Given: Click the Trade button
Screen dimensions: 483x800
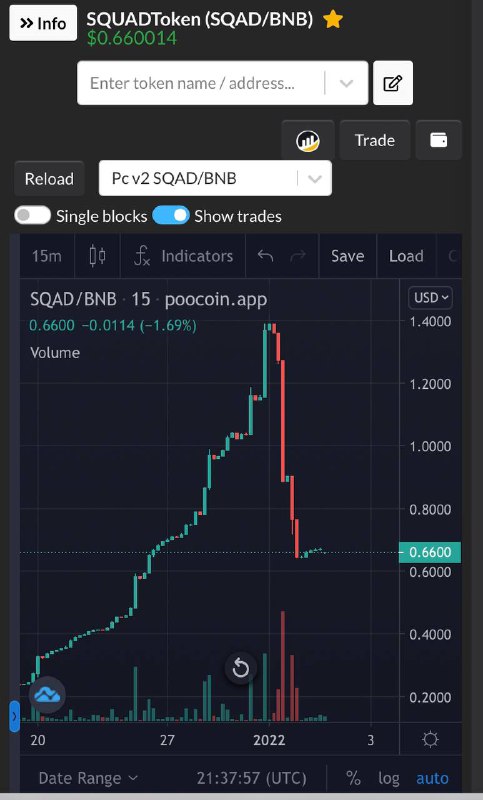Looking at the screenshot, I should [x=375, y=140].
